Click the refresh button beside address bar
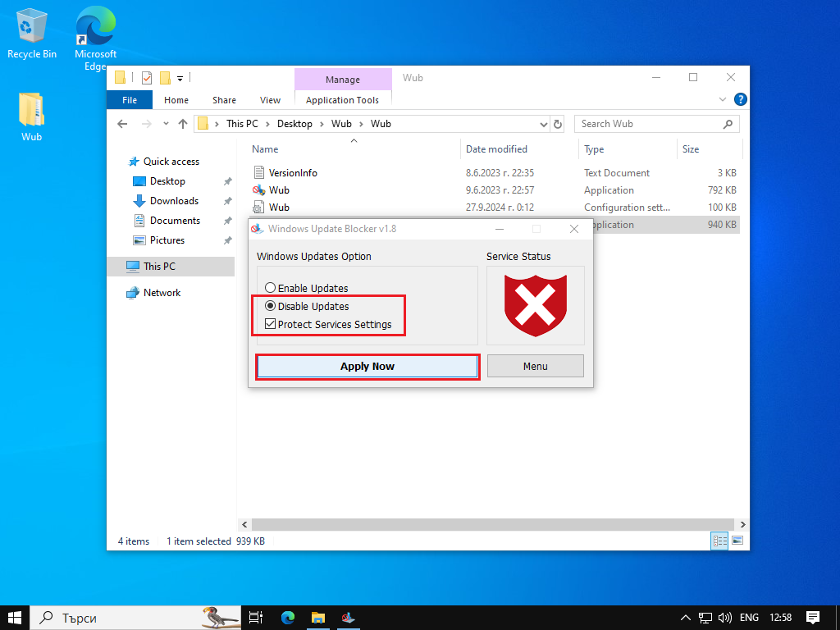This screenshot has height=630, width=840. (558, 124)
